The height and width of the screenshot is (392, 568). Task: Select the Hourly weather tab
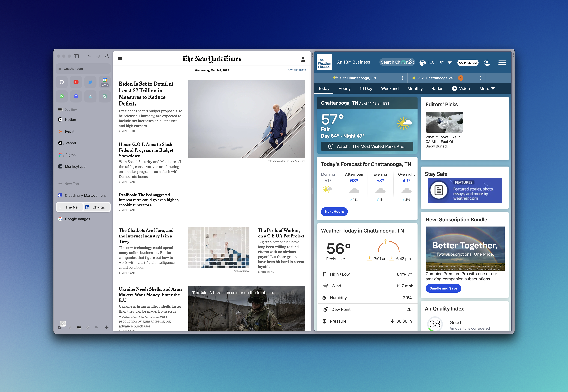tap(344, 89)
